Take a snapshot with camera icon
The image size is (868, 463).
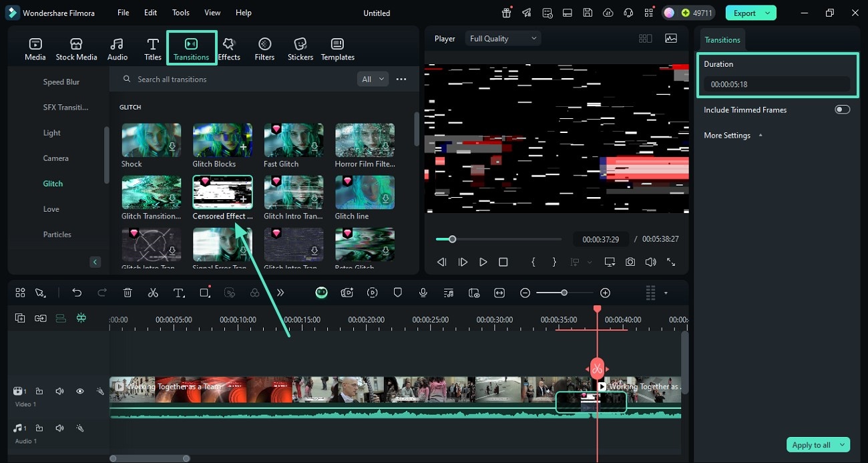coord(630,263)
